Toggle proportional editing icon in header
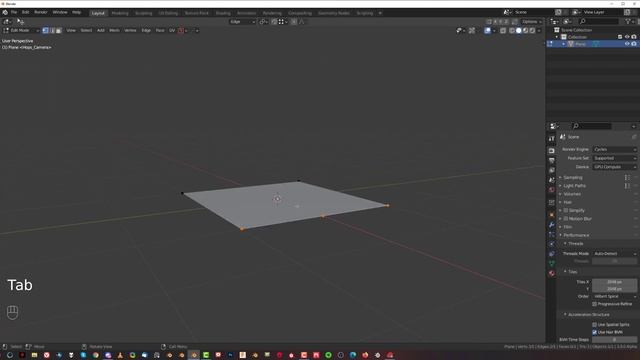This screenshot has height=360, width=640. [294, 22]
